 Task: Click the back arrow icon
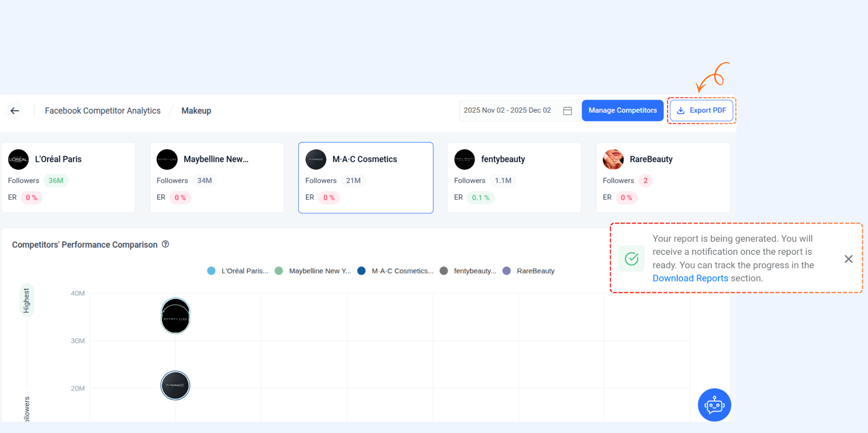pyautogui.click(x=15, y=111)
